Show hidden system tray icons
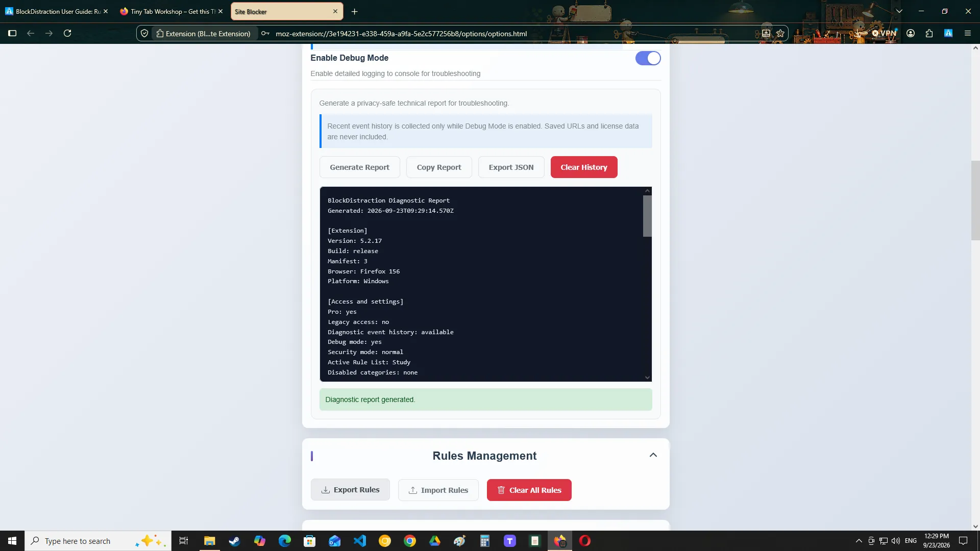The image size is (980, 551). click(859, 541)
